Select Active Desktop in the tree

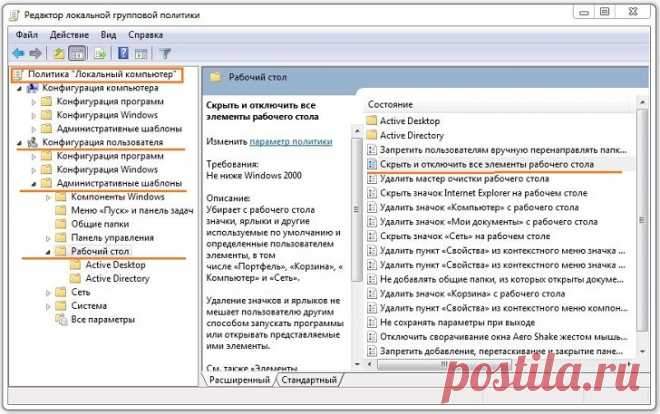[115, 265]
